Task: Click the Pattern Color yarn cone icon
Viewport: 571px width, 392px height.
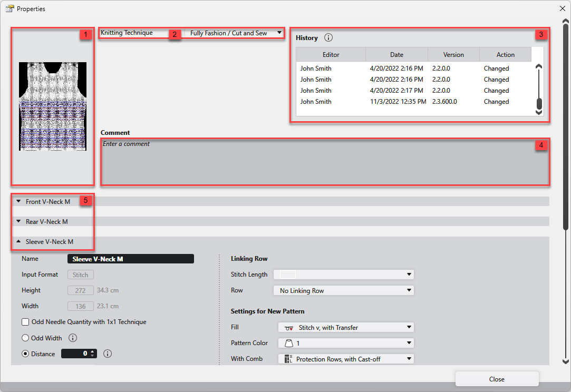Action: (288, 344)
